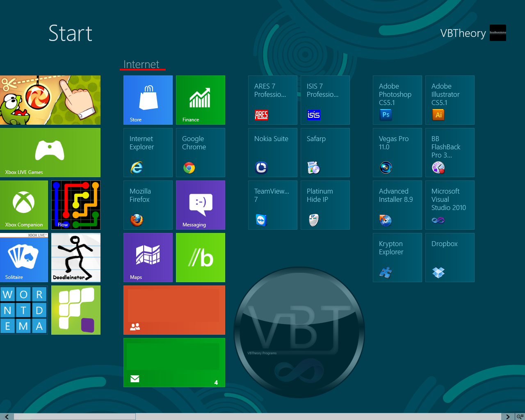Screen dimensions: 525x420
Task: Open Krypton Explorer
Action: click(x=397, y=258)
